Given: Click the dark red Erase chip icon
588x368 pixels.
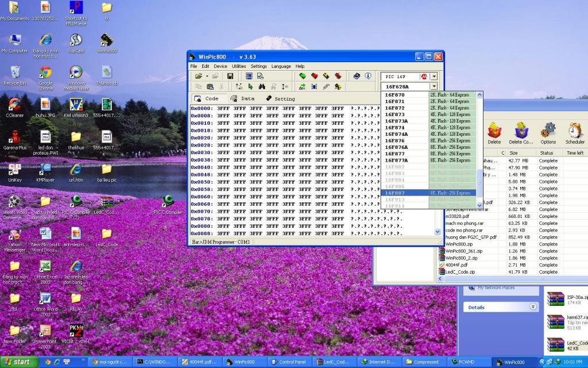Looking at the screenshot, I should pyautogui.click(x=338, y=76).
